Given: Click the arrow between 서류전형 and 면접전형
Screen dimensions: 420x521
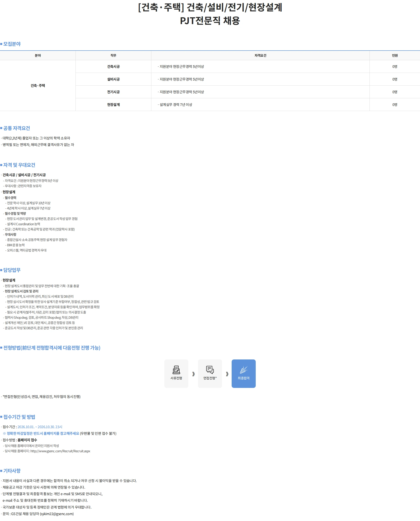Looking at the screenshot, I should click(x=193, y=374).
